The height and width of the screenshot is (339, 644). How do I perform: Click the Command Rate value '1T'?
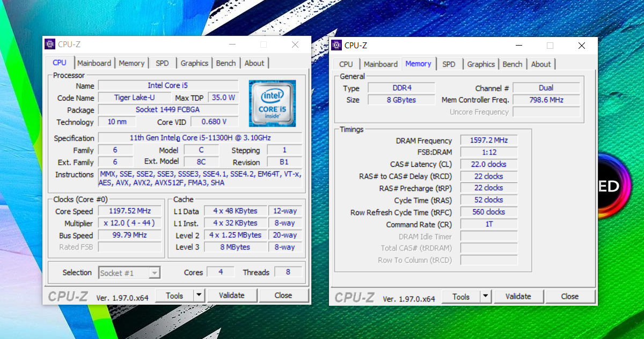coord(489,225)
